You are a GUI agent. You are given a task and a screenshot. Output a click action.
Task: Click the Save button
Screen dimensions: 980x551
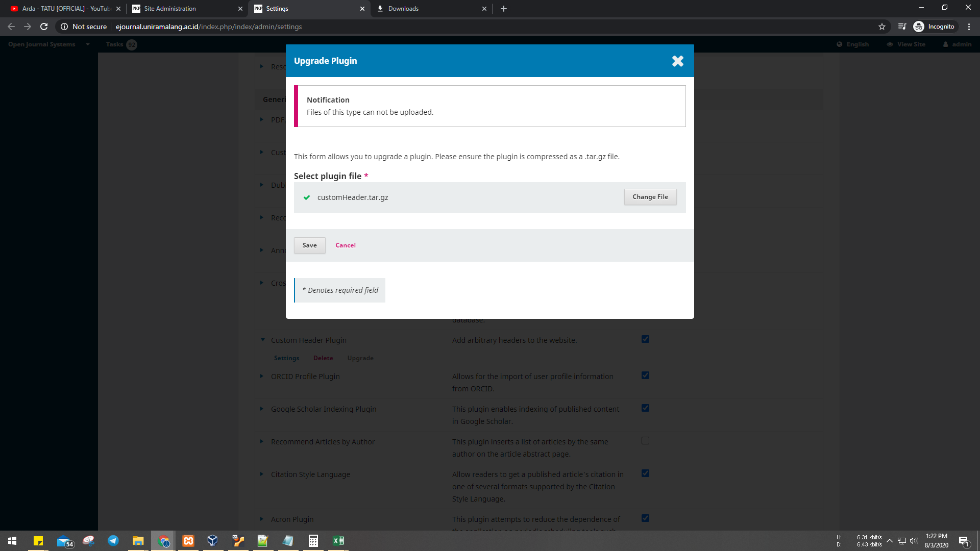tap(309, 245)
